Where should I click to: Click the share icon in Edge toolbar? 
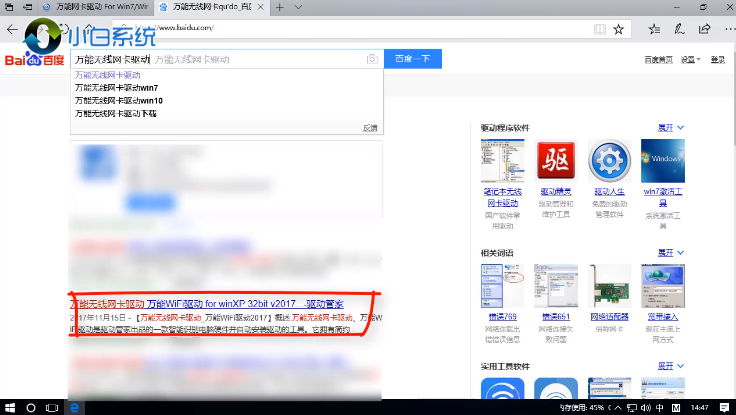[705, 30]
